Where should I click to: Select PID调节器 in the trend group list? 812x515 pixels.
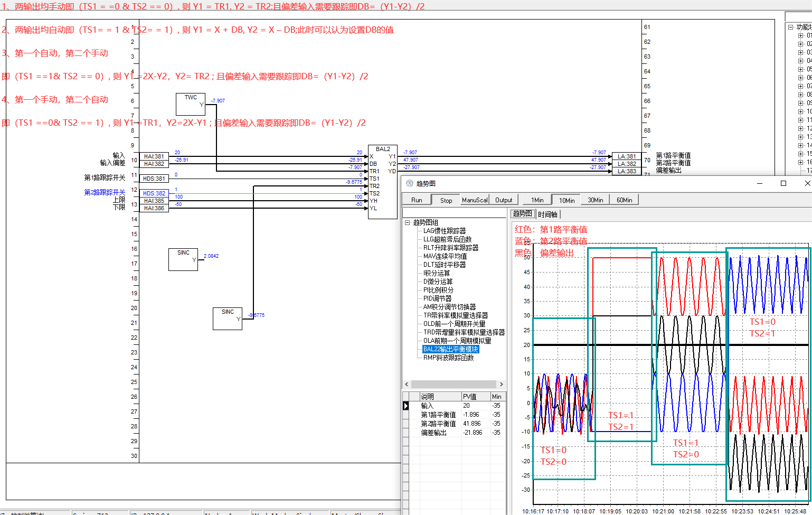click(x=437, y=298)
